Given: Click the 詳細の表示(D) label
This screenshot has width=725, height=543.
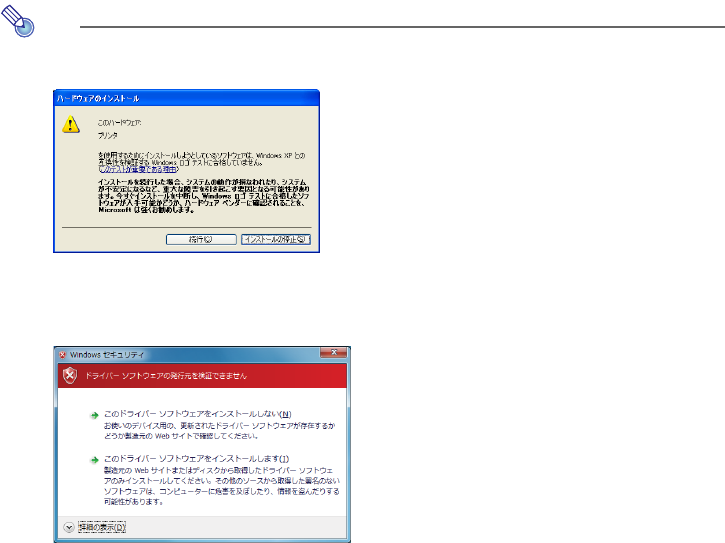Looking at the screenshot, I should click(102, 527).
